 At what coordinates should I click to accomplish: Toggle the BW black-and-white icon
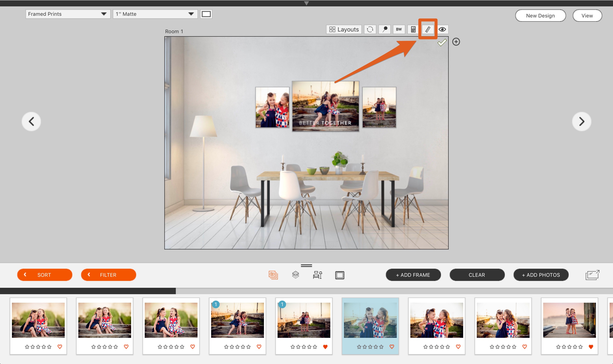click(399, 29)
